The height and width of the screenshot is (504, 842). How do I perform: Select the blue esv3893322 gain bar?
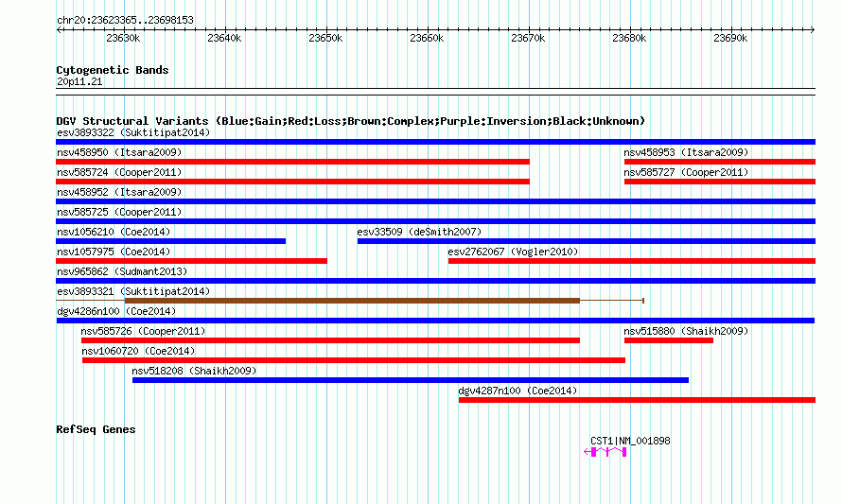pyautogui.click(x=435, y=142)
